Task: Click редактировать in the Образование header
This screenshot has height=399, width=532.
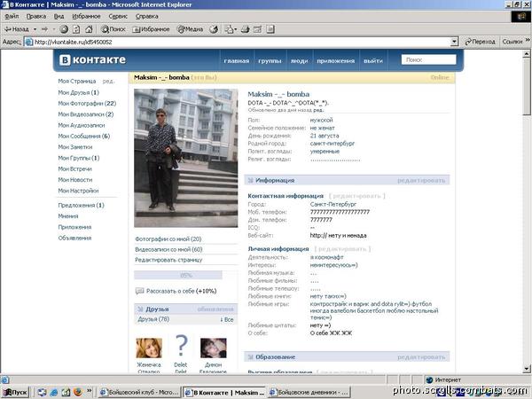Action: (421, 357)
